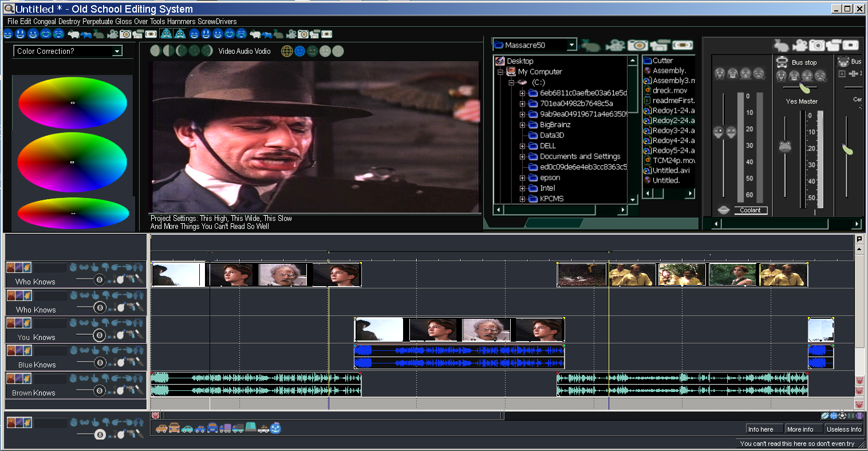Screen dimensions: 868x451
Task: Toggle the small square box under the cut-off Bus label
Action: (x=842, y=73)
